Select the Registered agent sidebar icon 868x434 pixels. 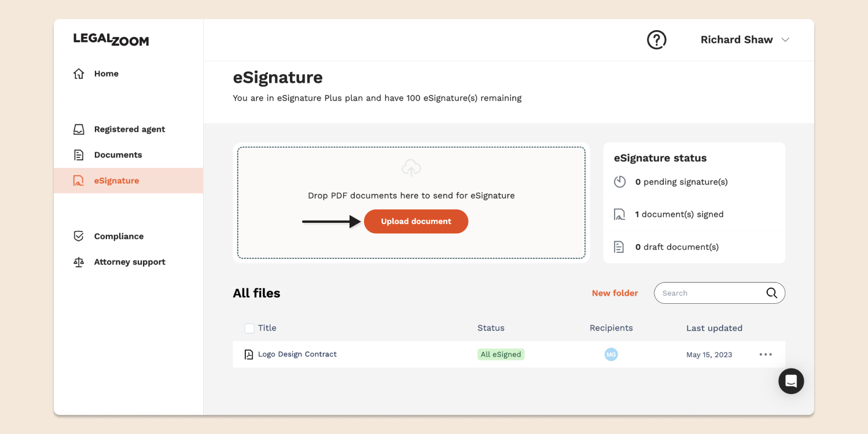pyautogui.click(x=79, y=129)
